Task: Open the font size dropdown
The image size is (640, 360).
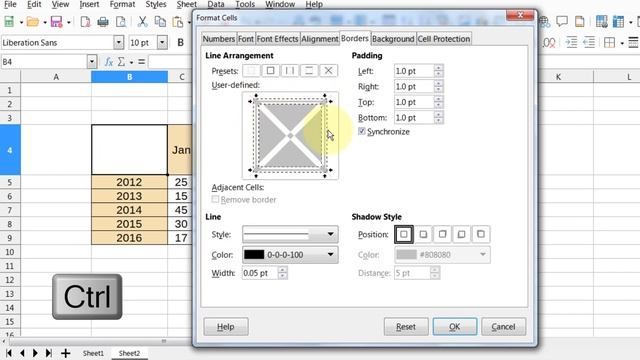Action: coord(162,42)
